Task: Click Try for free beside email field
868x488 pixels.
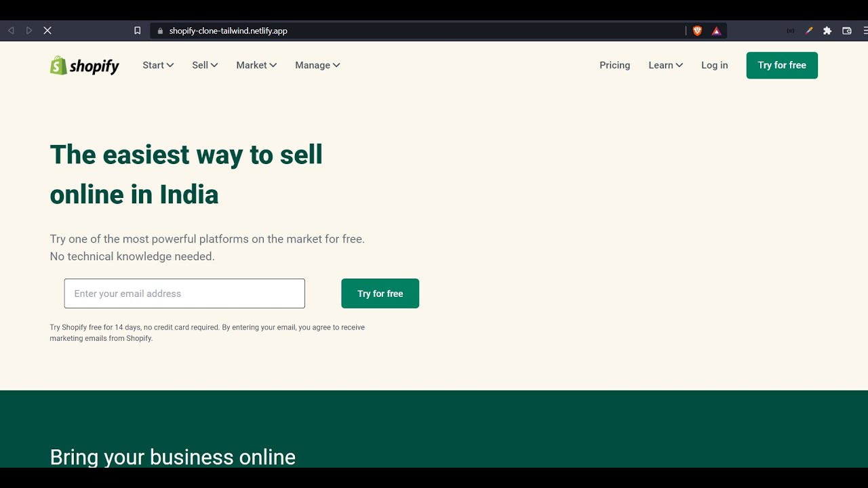Action: tap(380, 293)
